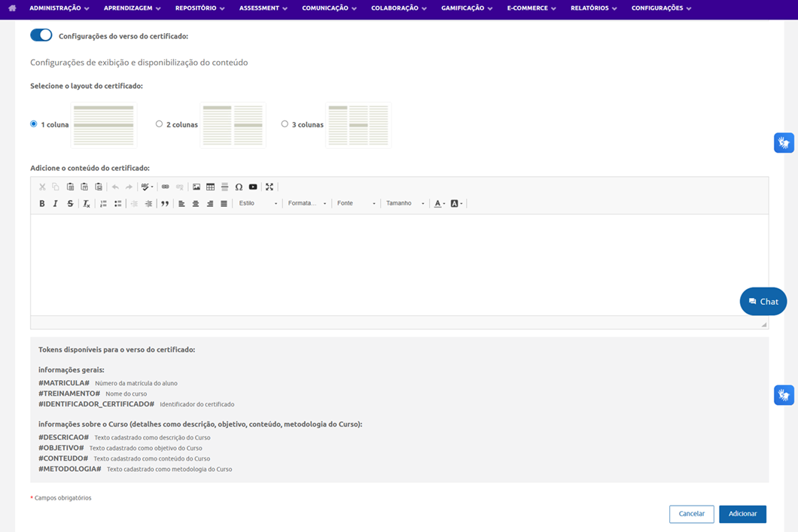Viewport: 798px width, 532px height.
Task: Copy selection using the editor copy icon
Action: 56,187
